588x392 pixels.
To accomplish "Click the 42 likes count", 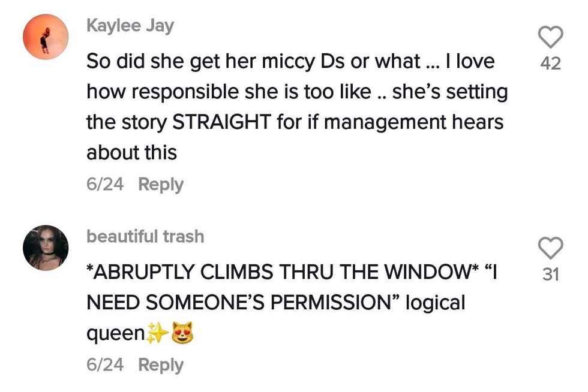I will [x=550, y=64].
